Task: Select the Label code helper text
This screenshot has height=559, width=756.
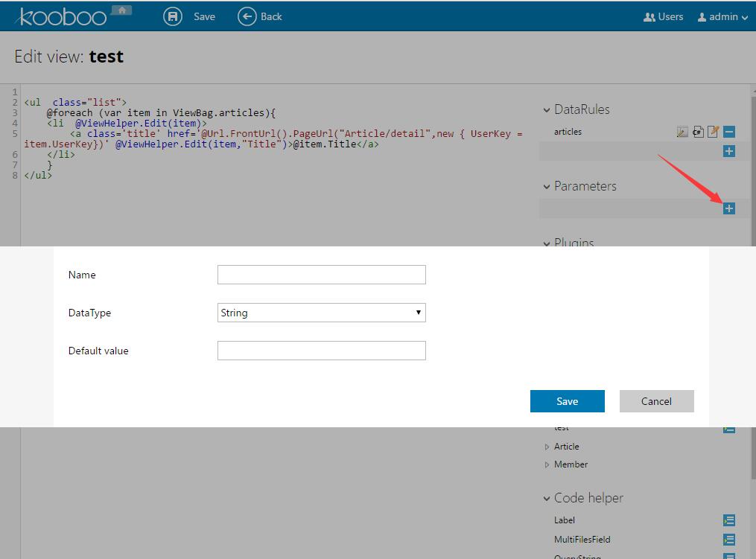Action: click(x=565, y=520)
